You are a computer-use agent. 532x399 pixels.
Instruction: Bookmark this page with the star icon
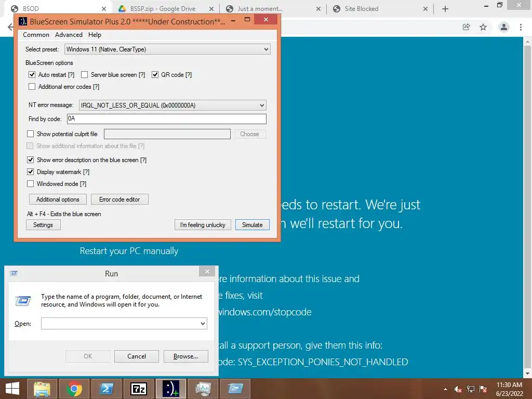(x=483, y=27)
